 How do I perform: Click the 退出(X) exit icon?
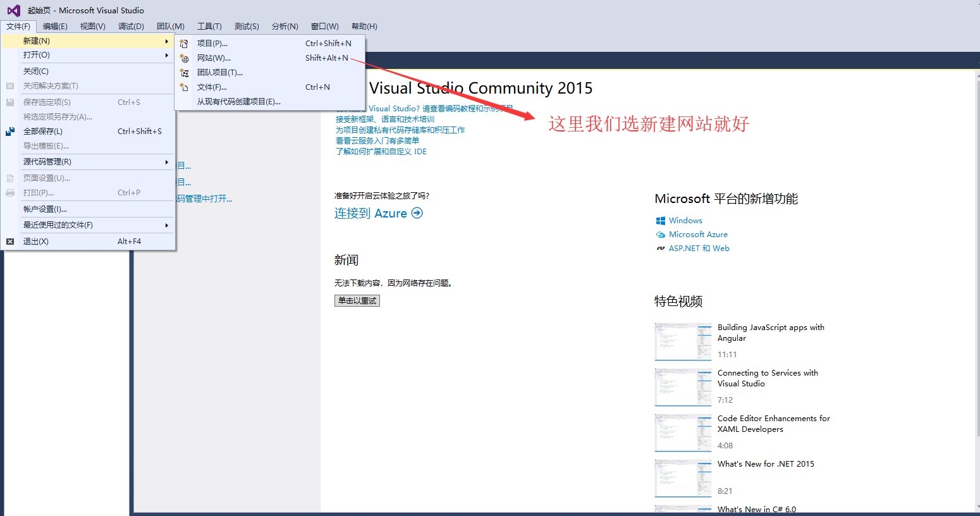[9, 241]
